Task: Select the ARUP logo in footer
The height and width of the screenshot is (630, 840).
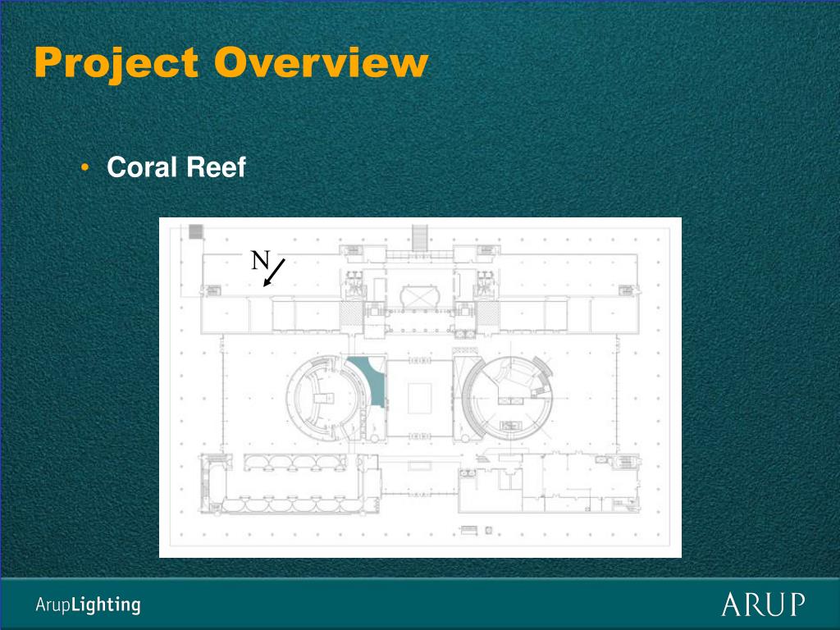Action: click(x=763, y=605)
